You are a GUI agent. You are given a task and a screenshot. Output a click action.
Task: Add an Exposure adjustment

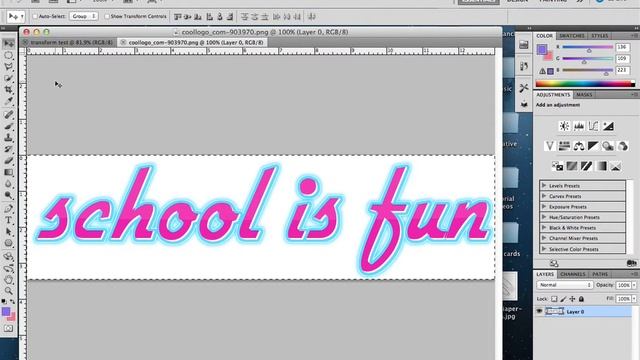[608, 126]
